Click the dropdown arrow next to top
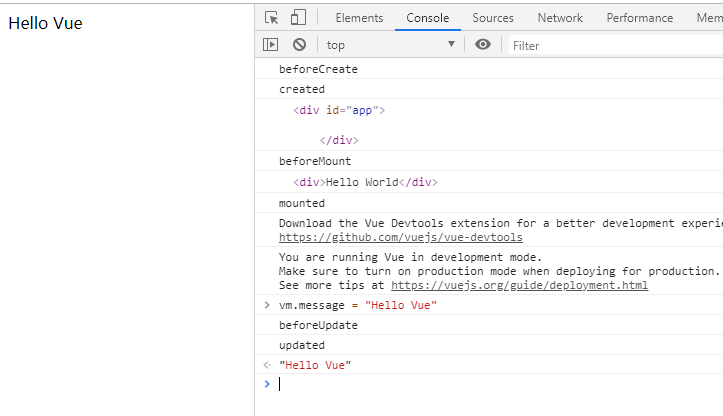Image resolution: width=723 pixels, height=416 pixels. (451, 44)
